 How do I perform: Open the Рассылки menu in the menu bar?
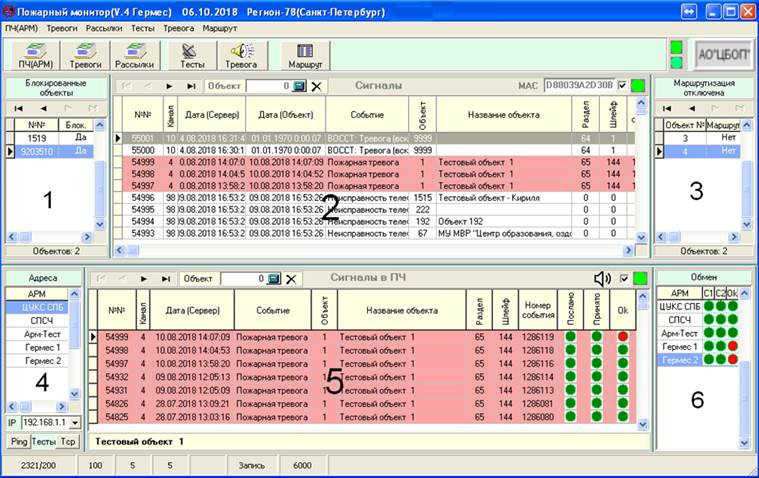pyautogui.click(x=104, y=29)
